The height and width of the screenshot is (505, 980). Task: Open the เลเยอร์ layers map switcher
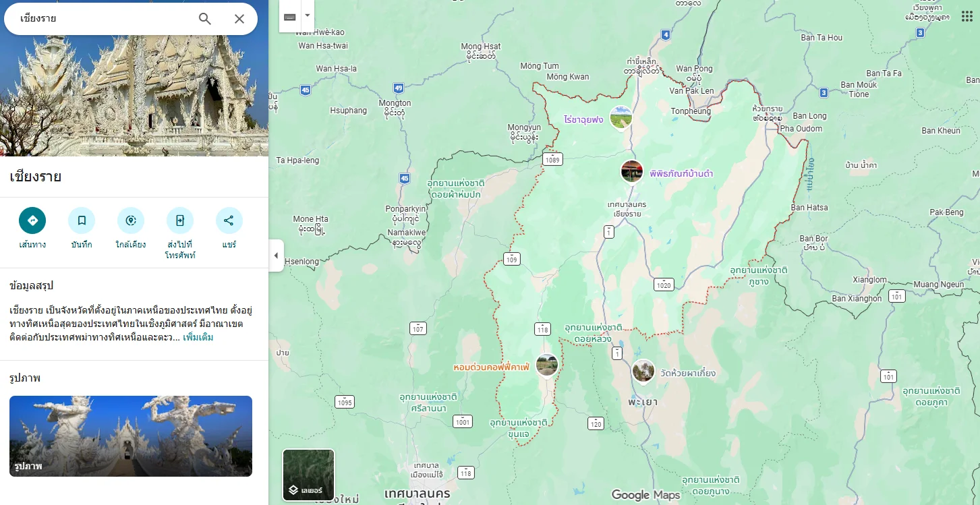pyautogui.click(x=308, y=475)
